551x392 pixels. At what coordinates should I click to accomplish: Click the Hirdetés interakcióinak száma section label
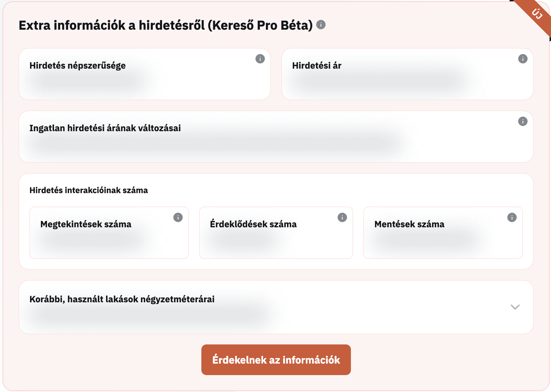tap(89, 190)
